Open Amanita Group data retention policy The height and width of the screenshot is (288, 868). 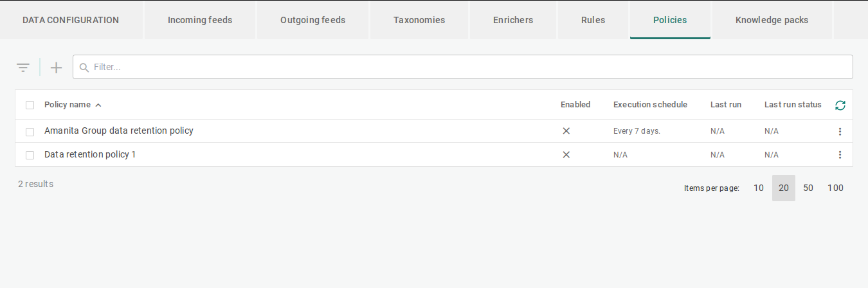point(119,131)
